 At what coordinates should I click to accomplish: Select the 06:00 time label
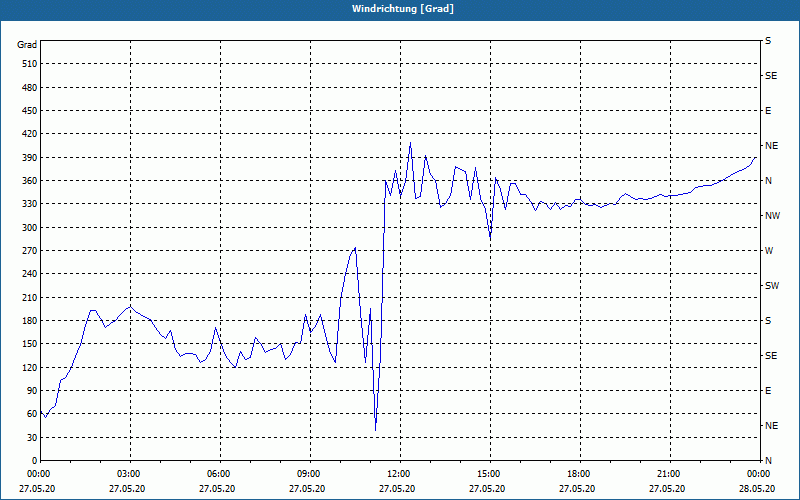[220, 473]
